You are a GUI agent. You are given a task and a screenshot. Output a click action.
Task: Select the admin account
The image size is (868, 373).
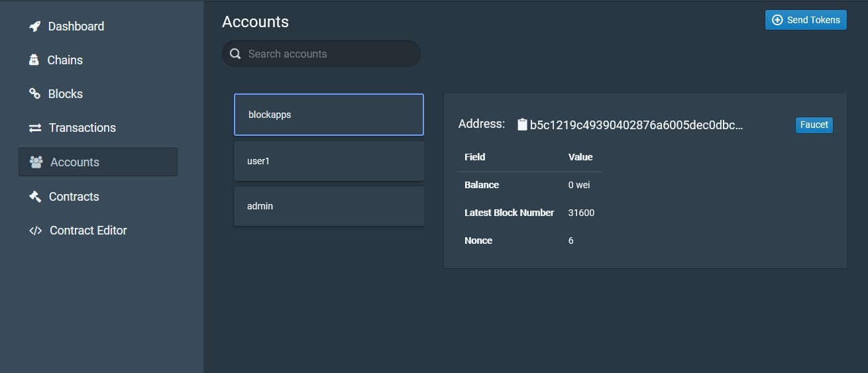click(329, 206)
